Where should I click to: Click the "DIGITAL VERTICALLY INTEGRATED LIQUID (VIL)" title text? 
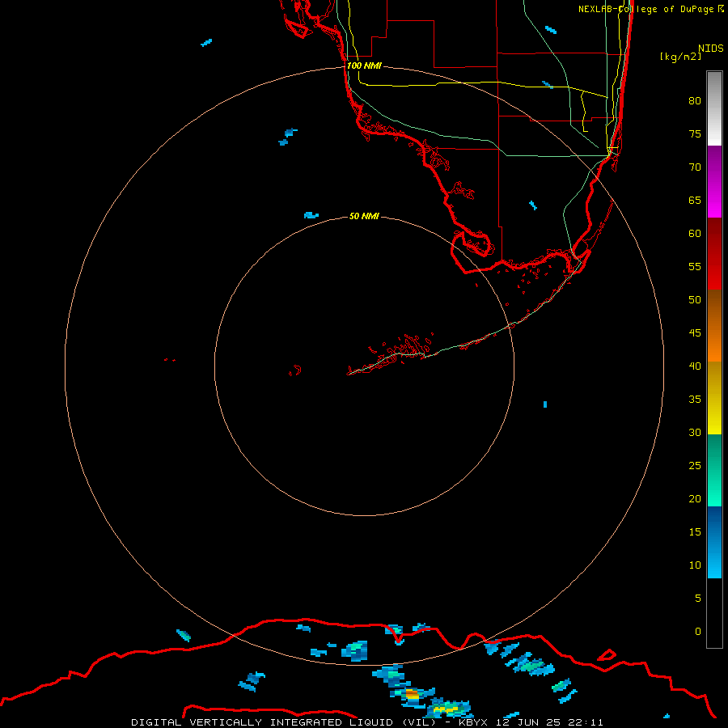[284, 722]
